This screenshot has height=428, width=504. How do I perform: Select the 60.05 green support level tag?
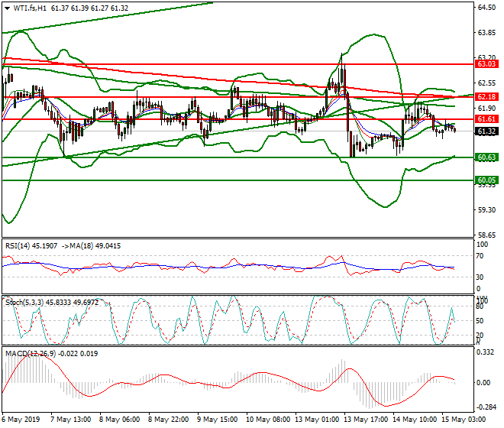tap(486, 180)
